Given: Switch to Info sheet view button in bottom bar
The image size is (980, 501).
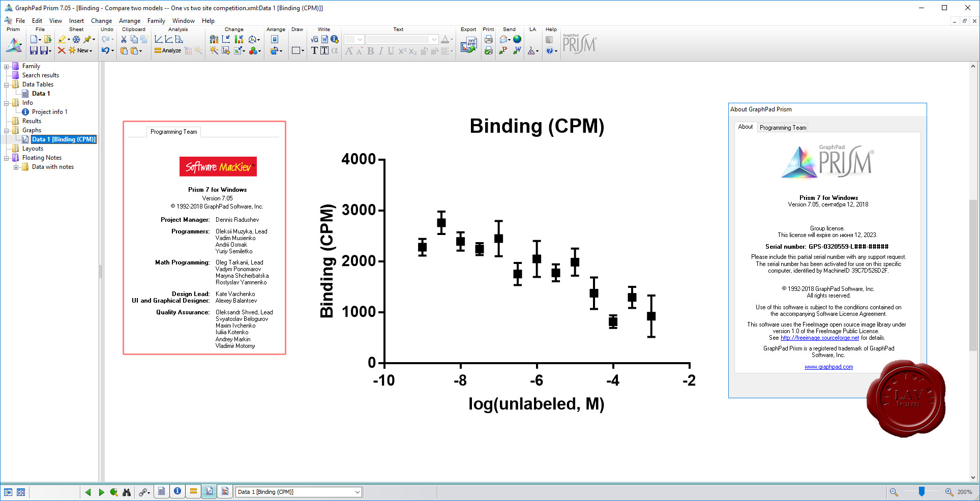Looking at the screenshot, I should (177, 491).
